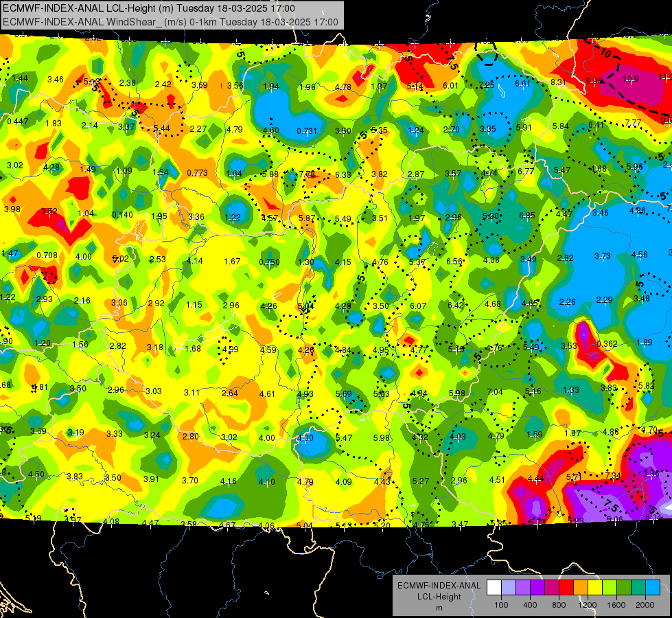Click the legend tick label '1200'

click(x=588, y=605)
